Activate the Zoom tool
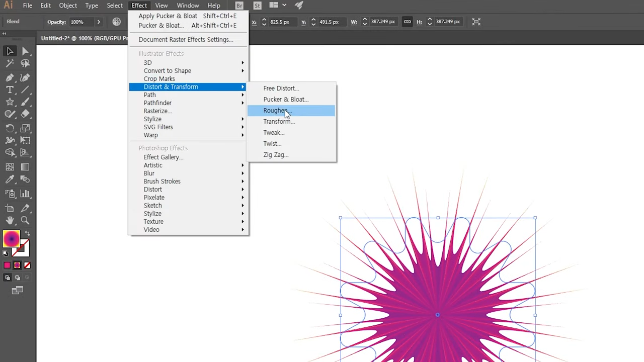The width and height of the screenshot is (644, 362). pyautogui.click(x=26, y=220)
